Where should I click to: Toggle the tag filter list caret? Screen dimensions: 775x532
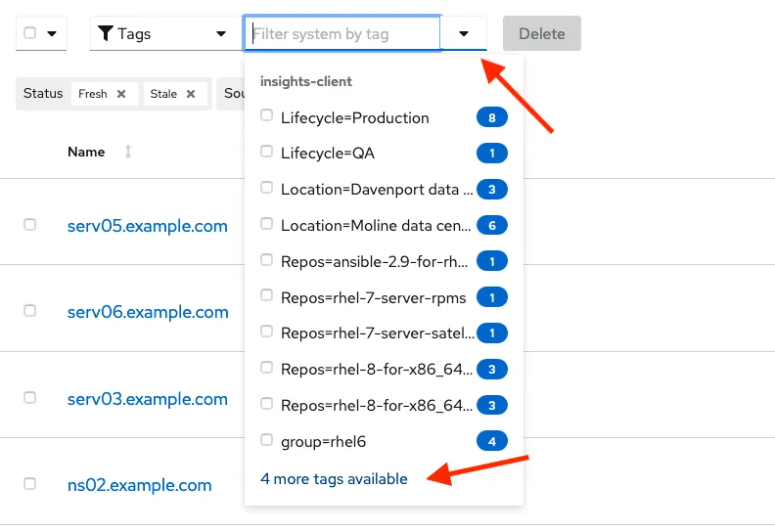tap(464, 33)
